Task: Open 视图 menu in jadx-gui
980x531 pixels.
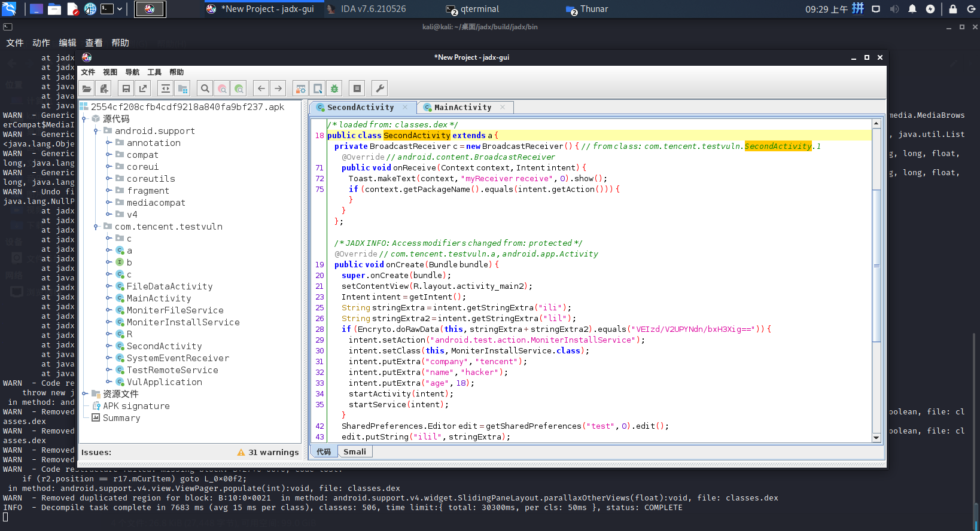Action: [110, 72]
